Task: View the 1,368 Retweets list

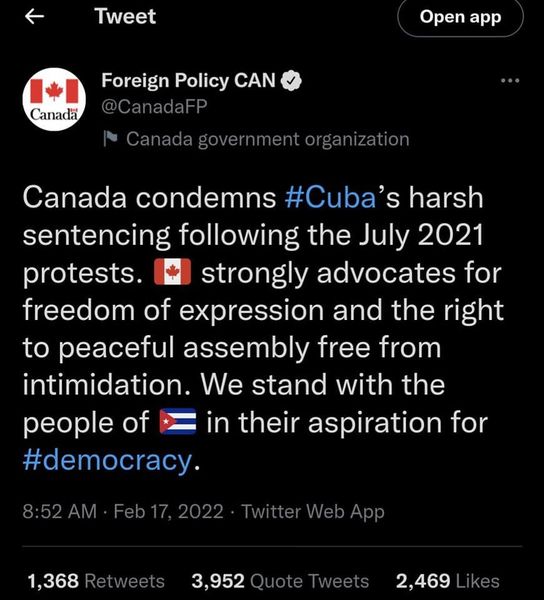Action: (96, 581)
